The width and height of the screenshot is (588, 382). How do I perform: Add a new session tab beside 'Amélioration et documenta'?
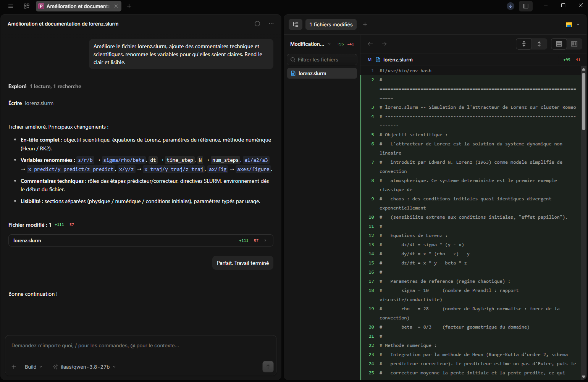(129, 6)
